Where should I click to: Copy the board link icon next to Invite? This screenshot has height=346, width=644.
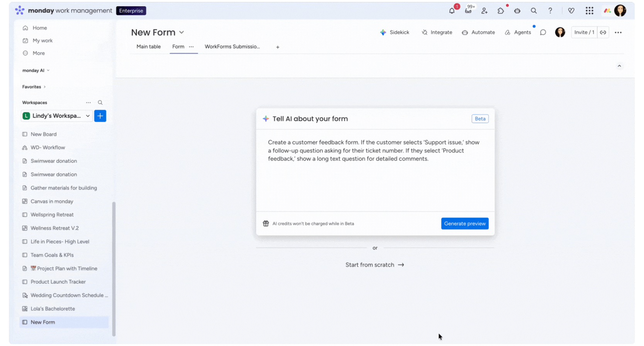click(x=603, y=32)
